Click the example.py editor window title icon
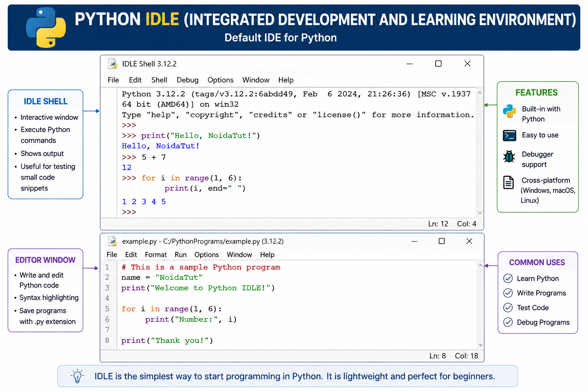Viewport: 588px width, 392px height. (x=113, y=241)
